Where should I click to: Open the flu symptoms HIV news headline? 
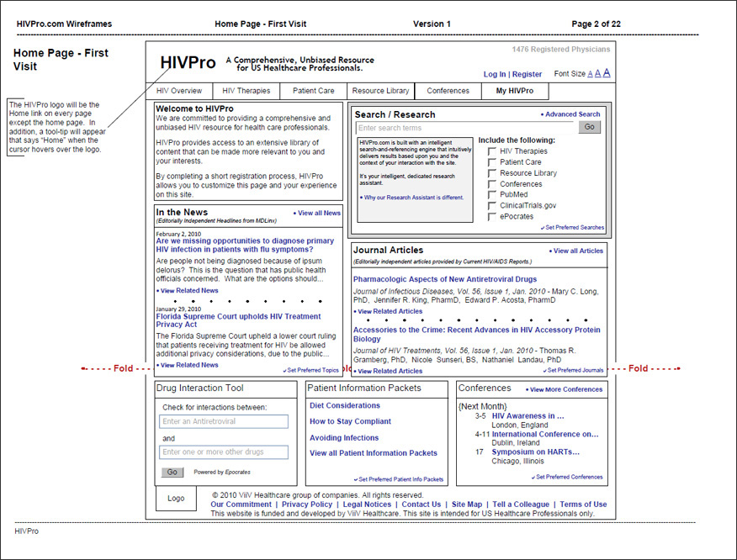(x=245, y=246)
